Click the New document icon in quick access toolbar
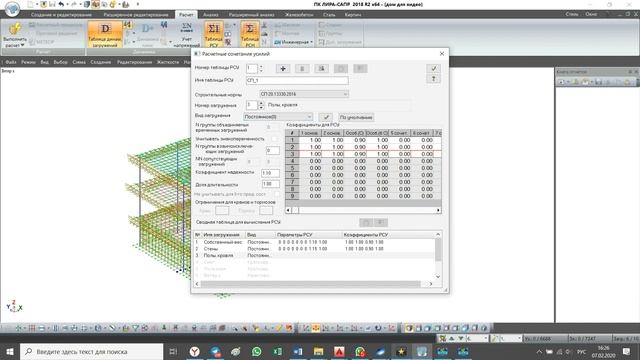This screenshot has width=640, height=360. (x=31, y=4)
